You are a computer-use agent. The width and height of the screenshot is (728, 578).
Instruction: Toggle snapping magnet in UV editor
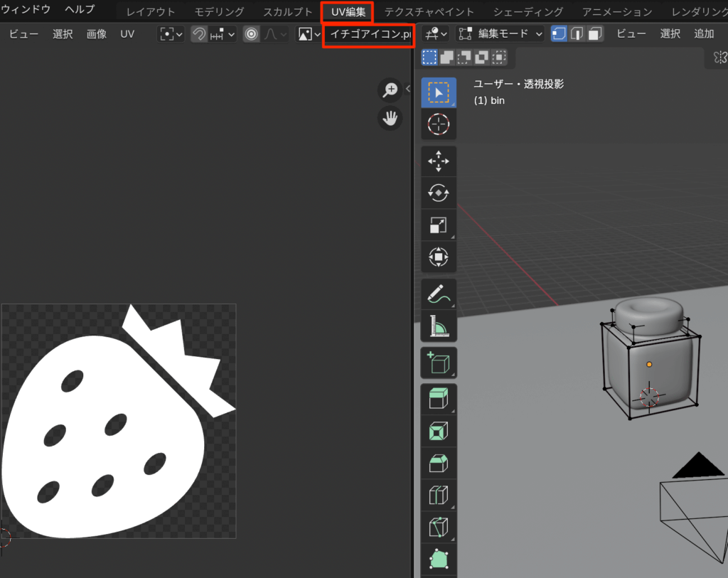tap(199, 34)
